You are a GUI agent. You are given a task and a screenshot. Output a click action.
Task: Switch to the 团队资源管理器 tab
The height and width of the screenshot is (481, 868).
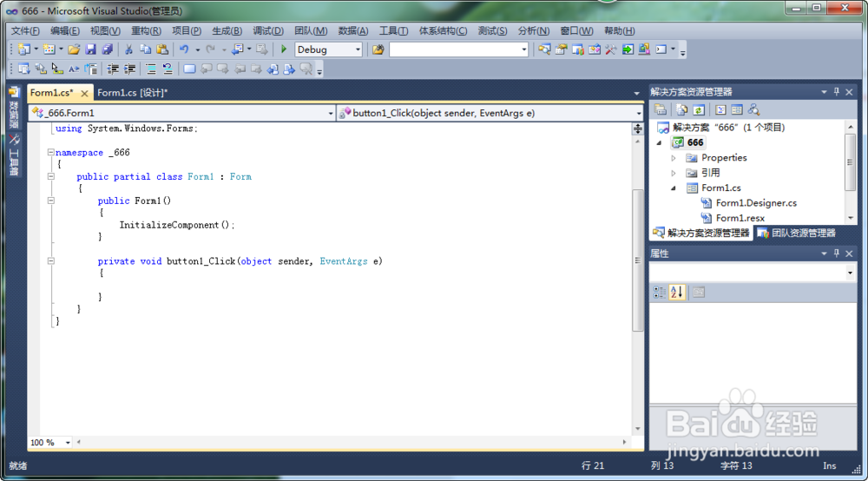point(797,233)
